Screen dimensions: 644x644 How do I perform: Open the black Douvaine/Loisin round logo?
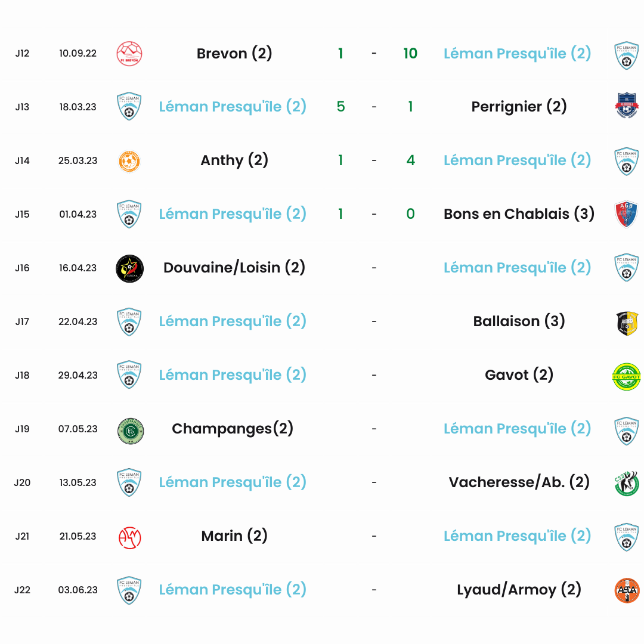pyautogui.click(x=130, y=268)
